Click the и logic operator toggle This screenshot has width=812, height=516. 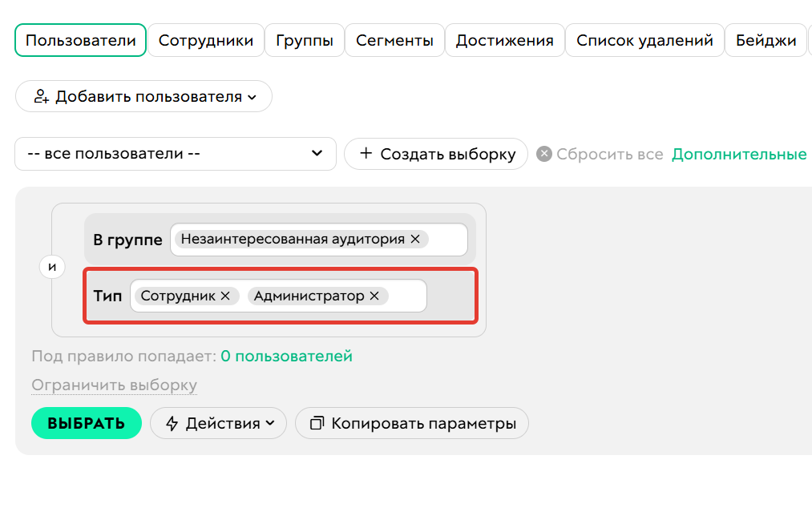(x=51, y=266)
